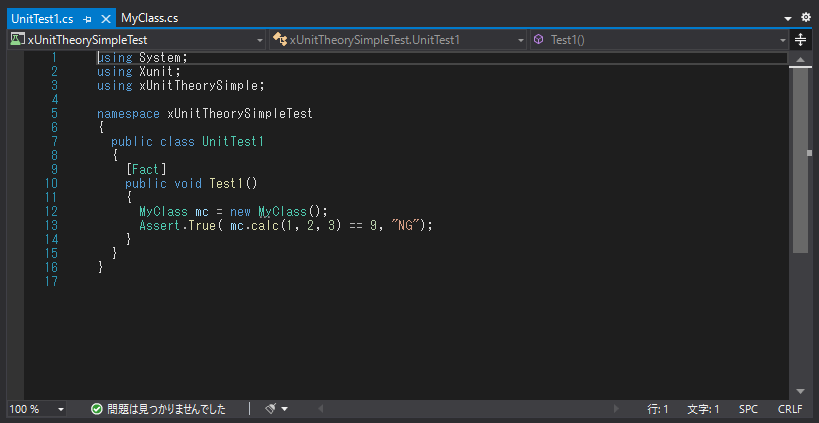Click the SPC indentation indicator

(748, 409)
